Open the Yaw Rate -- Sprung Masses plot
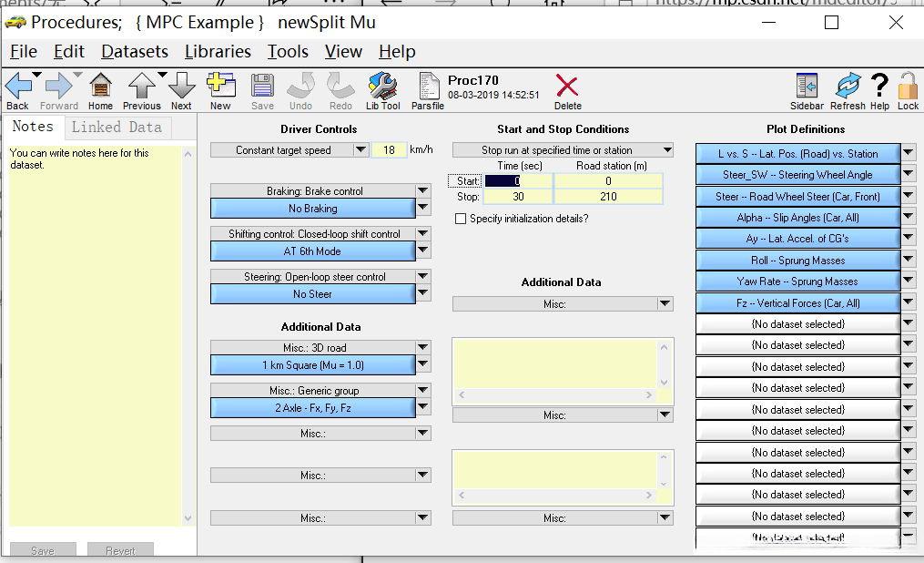Screen dimensions: 924x563 pos(797,281)
